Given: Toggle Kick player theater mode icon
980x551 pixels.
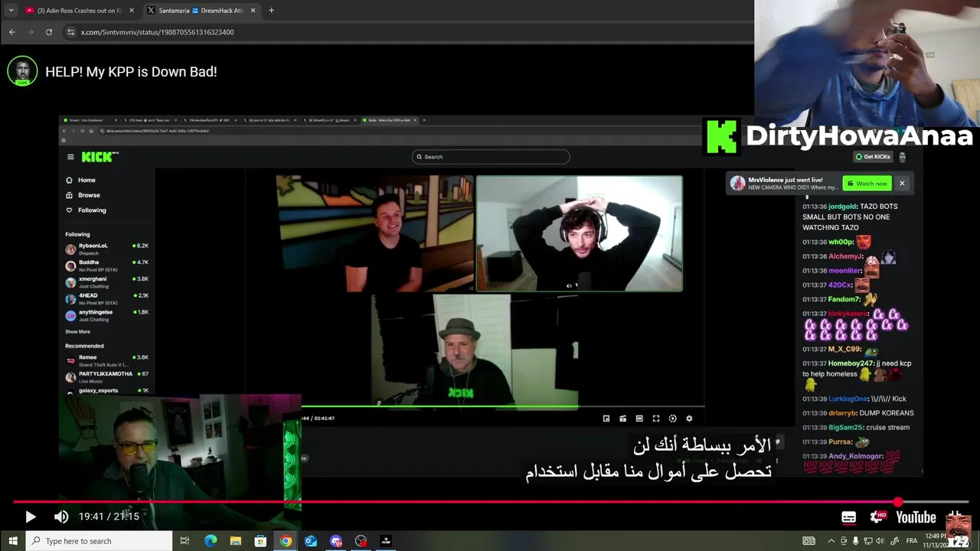Looking at the screenshot, I should point(639,419).
